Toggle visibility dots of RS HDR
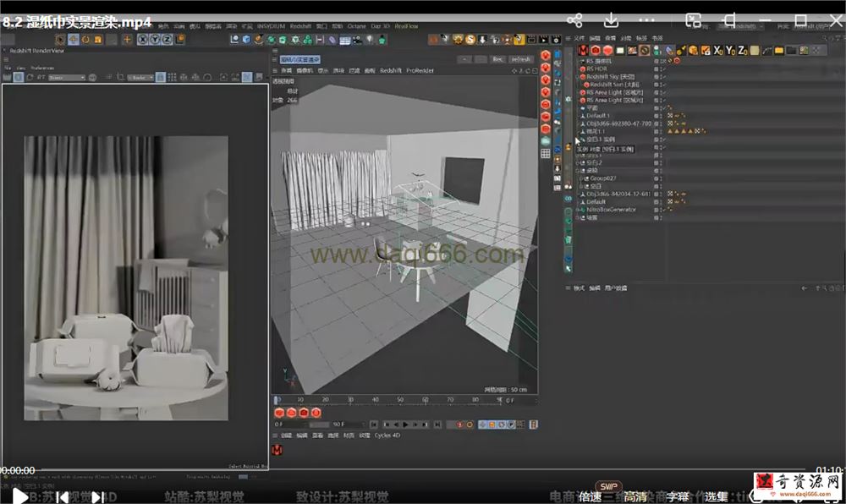Viewport: 846px width, 504px height. click(x=661, y=69)
